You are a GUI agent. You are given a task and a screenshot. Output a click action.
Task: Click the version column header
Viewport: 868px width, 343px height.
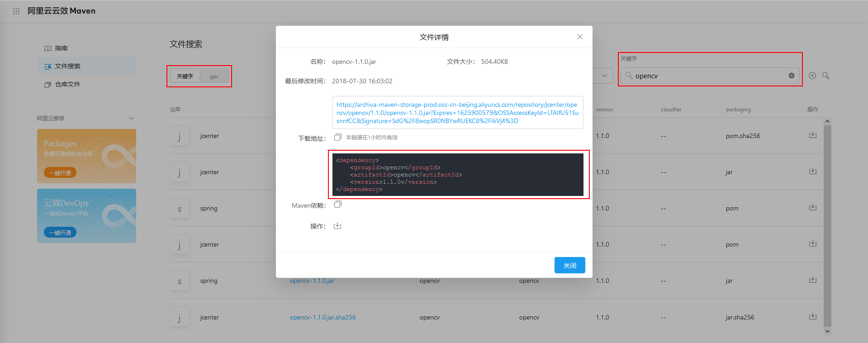pos(604,110)
